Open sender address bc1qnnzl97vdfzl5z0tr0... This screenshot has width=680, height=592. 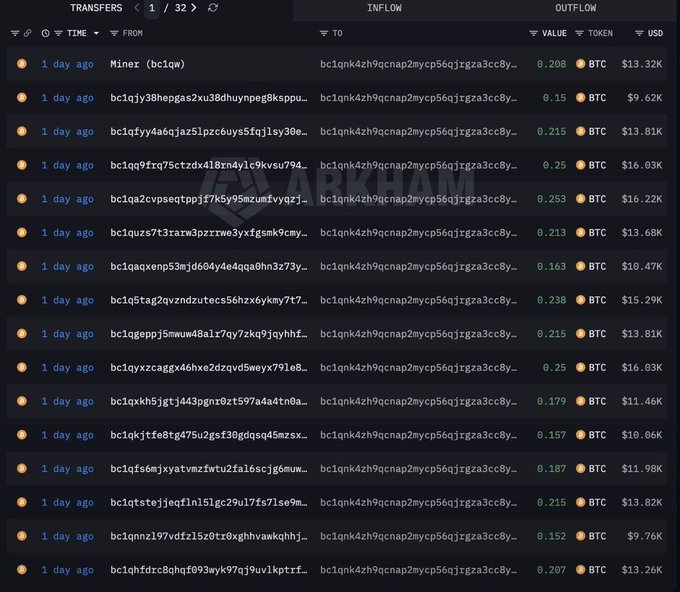click(x=209, y=536)
